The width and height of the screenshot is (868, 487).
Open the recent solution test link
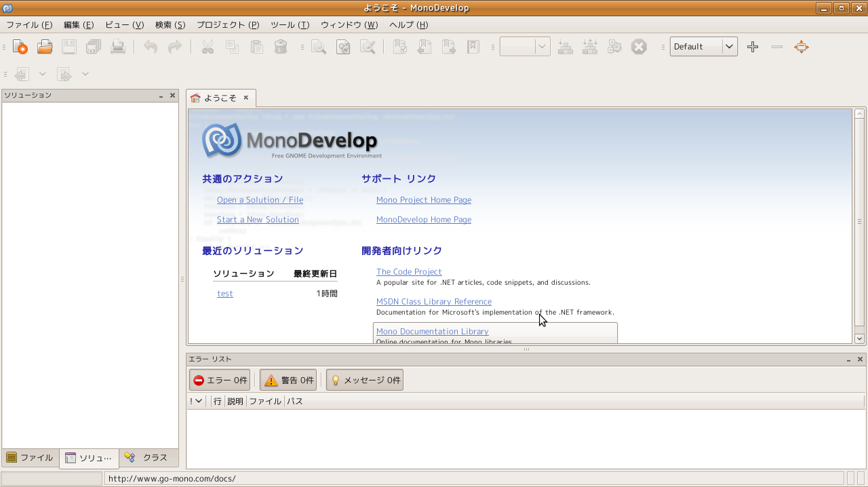click(x=225, y=294)
